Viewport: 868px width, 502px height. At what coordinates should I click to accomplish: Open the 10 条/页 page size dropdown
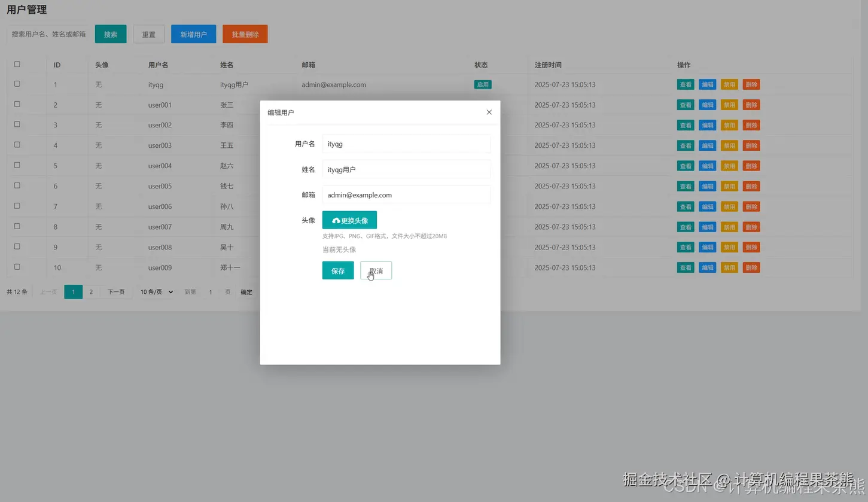tap(157, 292)
